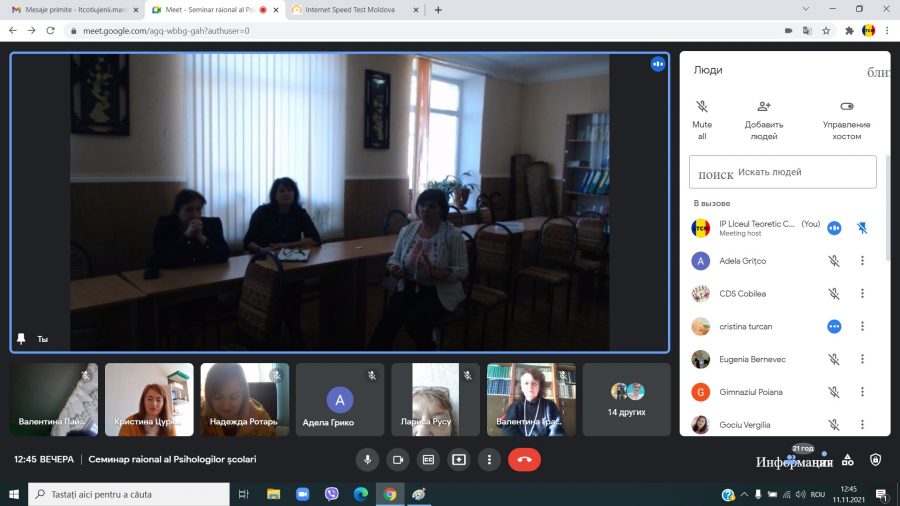This screenshot has height=506, width=900.
Task: Open options menu for cristina turcan
Action: click(x=862, y=326)
